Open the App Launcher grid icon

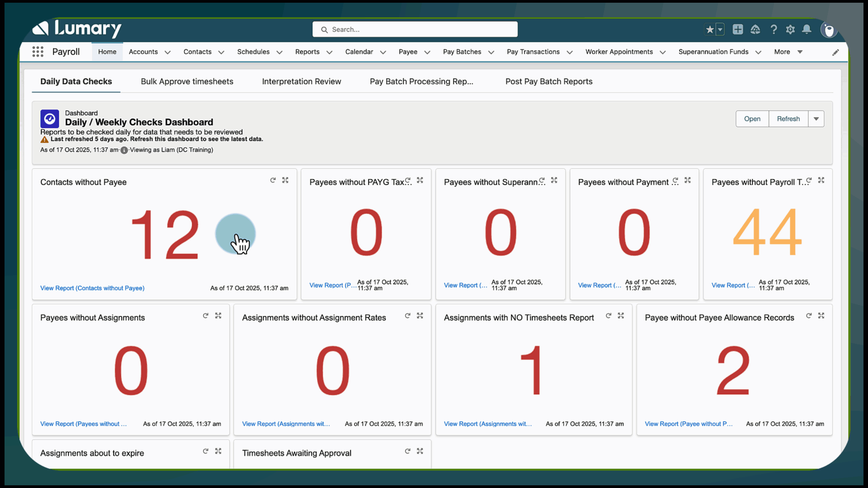pos(38,52)
